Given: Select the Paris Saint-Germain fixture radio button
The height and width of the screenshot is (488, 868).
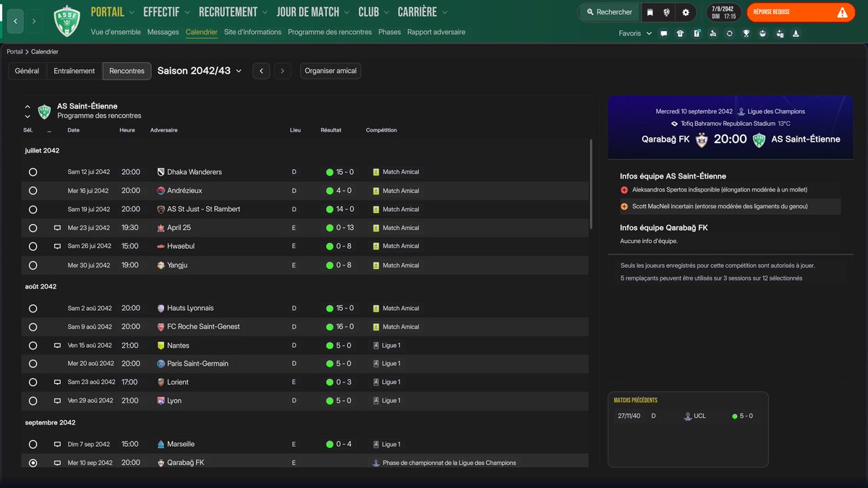Looking at the screenshot, I should click(x=33, y=364).
